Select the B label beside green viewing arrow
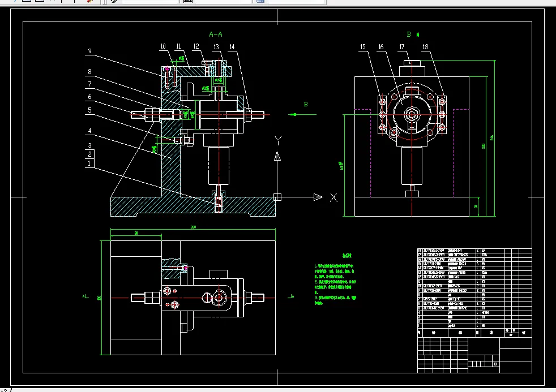The height and width of the screenshot is (392, 556). click(x=306, y=104)
